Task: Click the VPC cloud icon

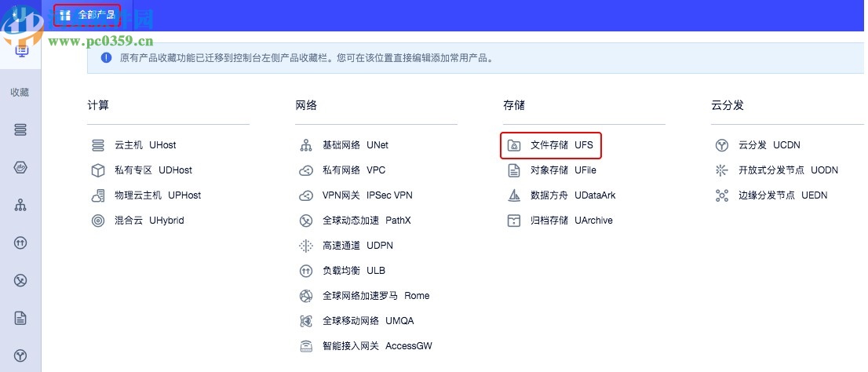Action: point(306,170)
